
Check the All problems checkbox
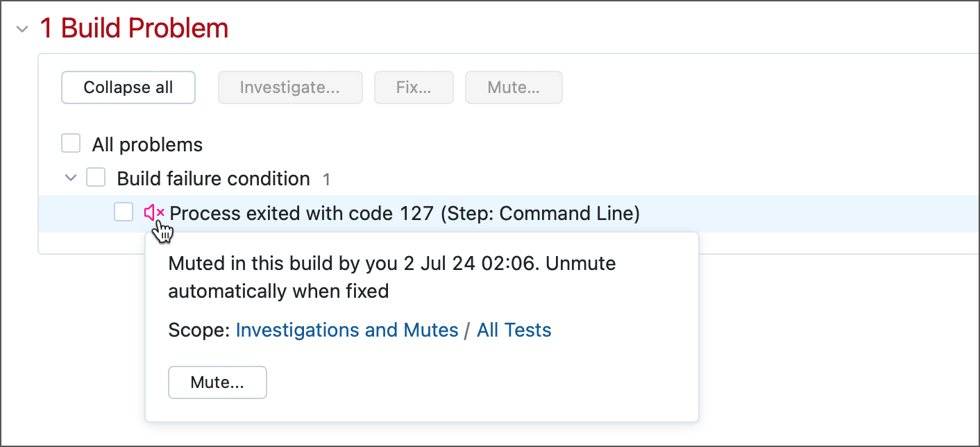click(x=71, y=144)
